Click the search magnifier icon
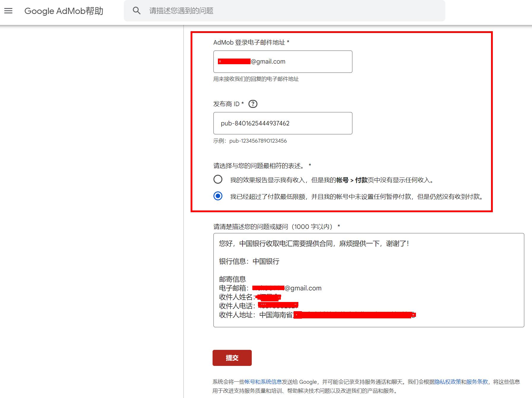 click(137, 11)
